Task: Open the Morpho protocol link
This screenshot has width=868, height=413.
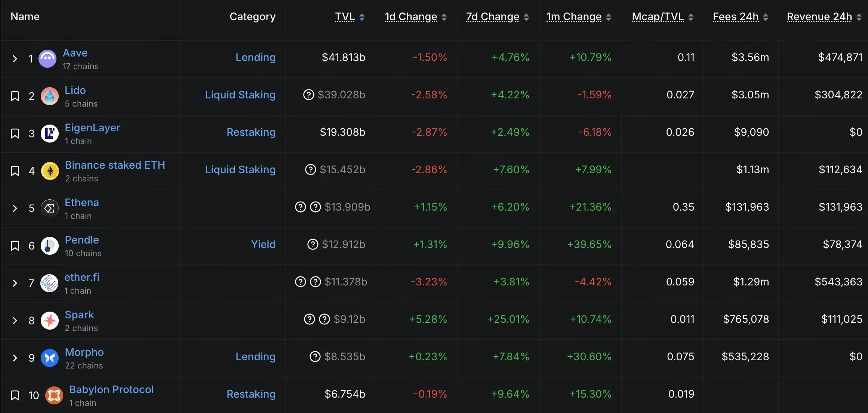Action: pos(84,352)
